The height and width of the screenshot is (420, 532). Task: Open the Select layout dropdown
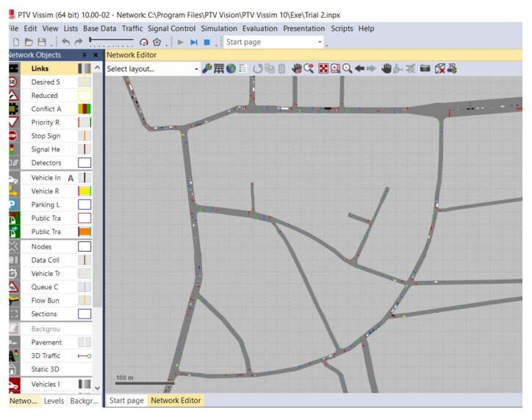click(x=196, y=69)
